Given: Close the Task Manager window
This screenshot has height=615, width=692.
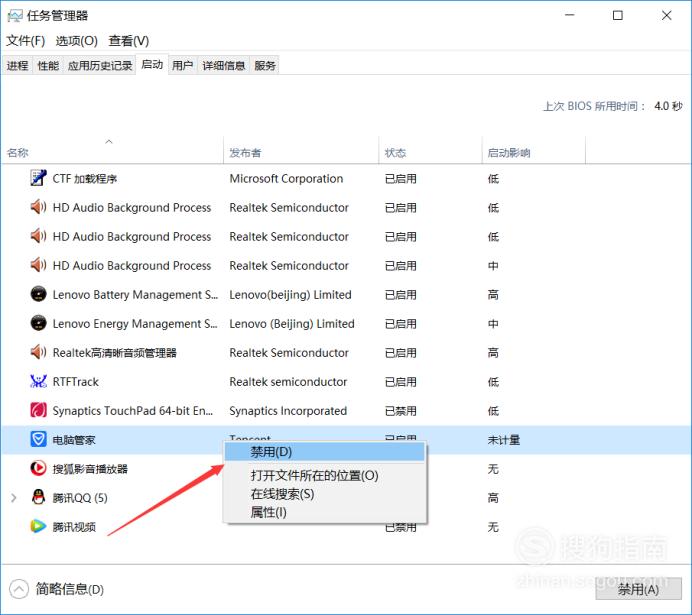Looking at the screenshot, I should point(666,15).
